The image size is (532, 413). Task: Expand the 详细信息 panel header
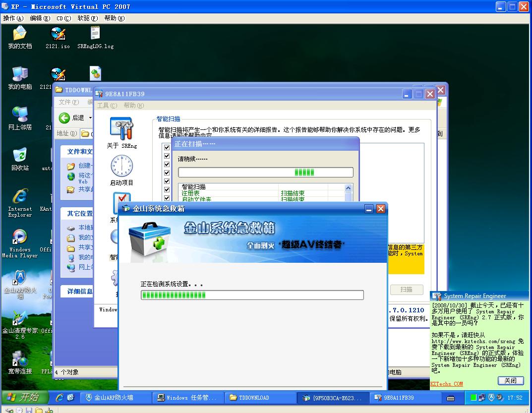click(77, 291)
